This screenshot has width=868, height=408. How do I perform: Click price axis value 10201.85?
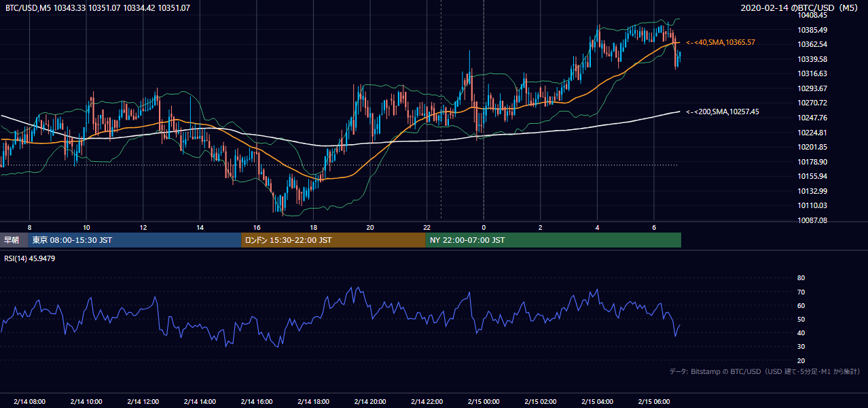pyautogui.click(x=812, y=147)
